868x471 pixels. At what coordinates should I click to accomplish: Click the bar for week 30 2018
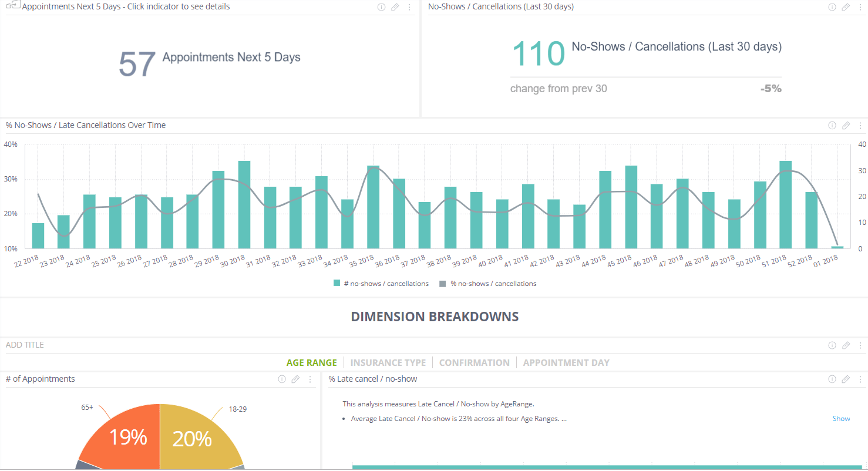click(x=244, y=204)
